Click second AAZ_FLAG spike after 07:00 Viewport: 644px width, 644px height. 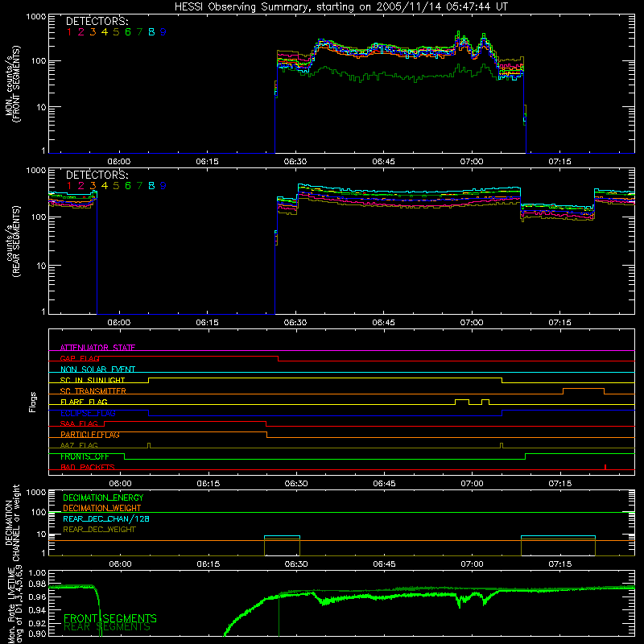pyautogui.click(x=502, y=445)
